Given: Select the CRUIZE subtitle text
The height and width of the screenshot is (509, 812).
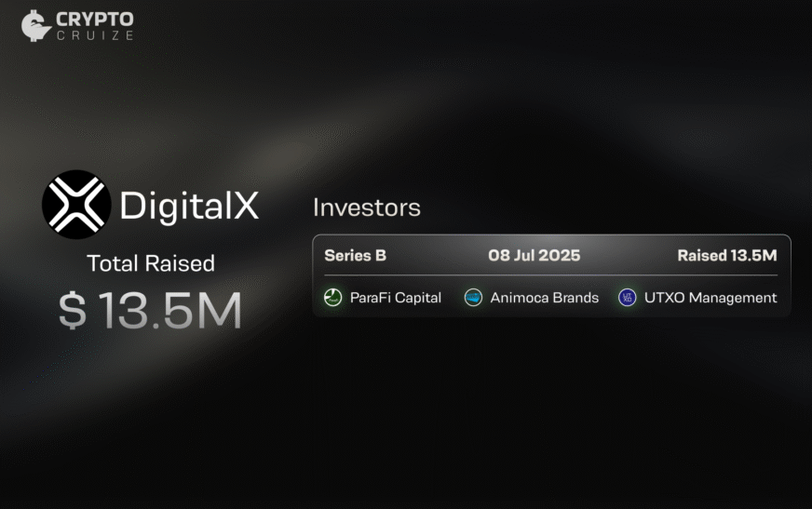Looking at the screenshot, I should click(94, 35).
